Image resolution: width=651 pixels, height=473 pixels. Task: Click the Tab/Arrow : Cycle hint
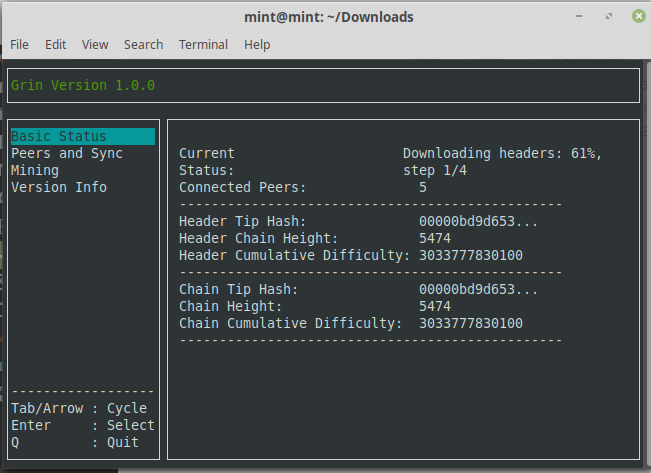click(79, 408)
